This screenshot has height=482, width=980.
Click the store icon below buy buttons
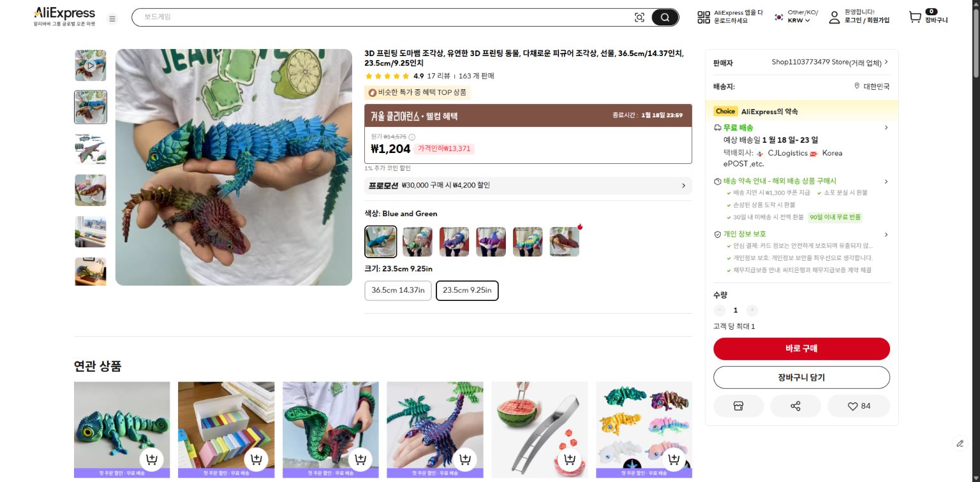pyautogui.click(x=738, y=405)
